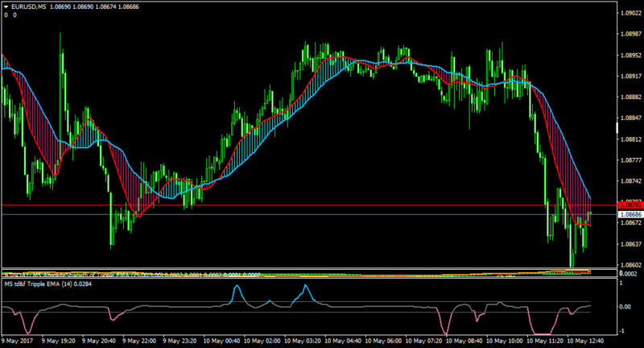Click the 1.09022 price scale label

[631, 13]
